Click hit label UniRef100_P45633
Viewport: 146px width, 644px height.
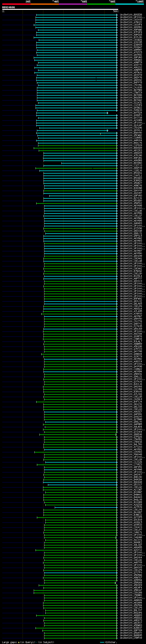pyautogui.click(x=131, y=110)
